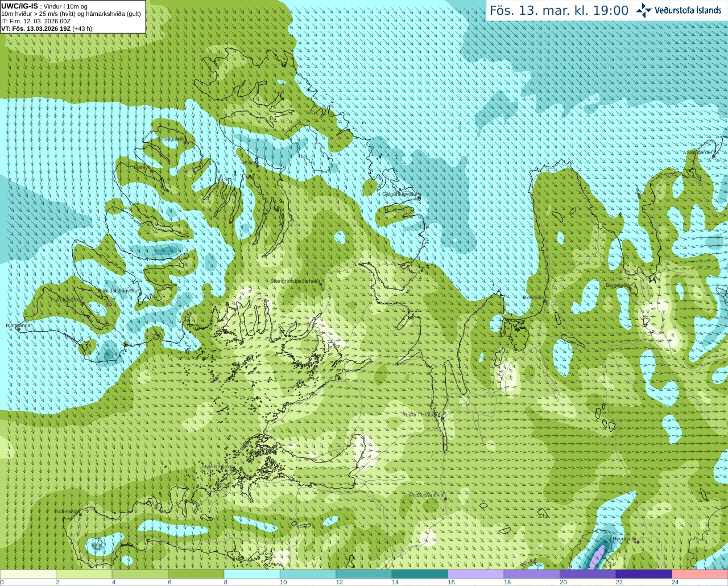The width and height of the screenshot is (728, 586).
Task: Click the Flateyri station label
Action: (x=142, y=167)
